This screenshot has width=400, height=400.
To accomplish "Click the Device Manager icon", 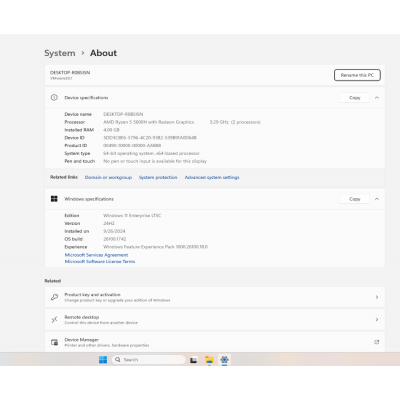I will tap(54, 342).
